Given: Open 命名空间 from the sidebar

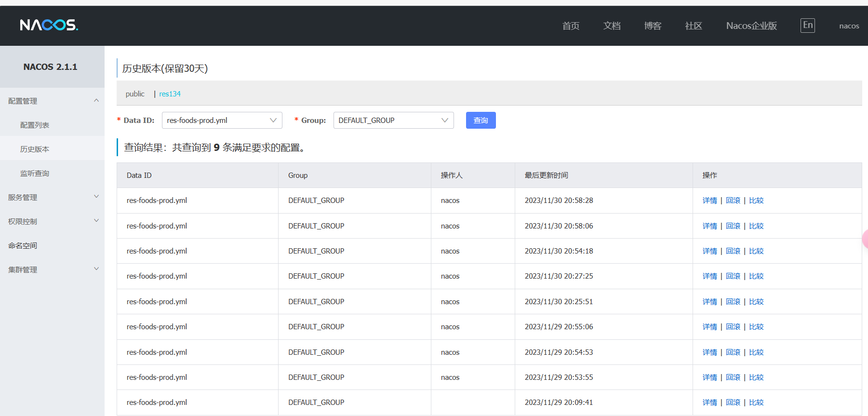Looking at the screenshot, I should [23, 245].
